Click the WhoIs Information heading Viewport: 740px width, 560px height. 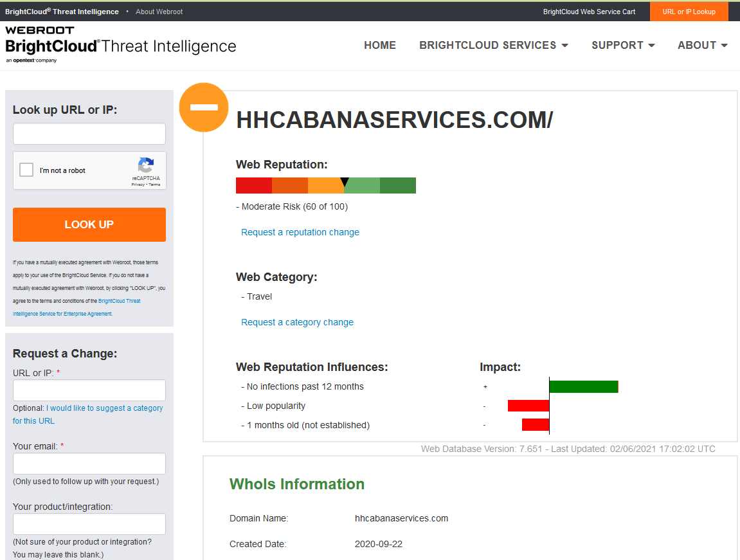click(297, 484)
